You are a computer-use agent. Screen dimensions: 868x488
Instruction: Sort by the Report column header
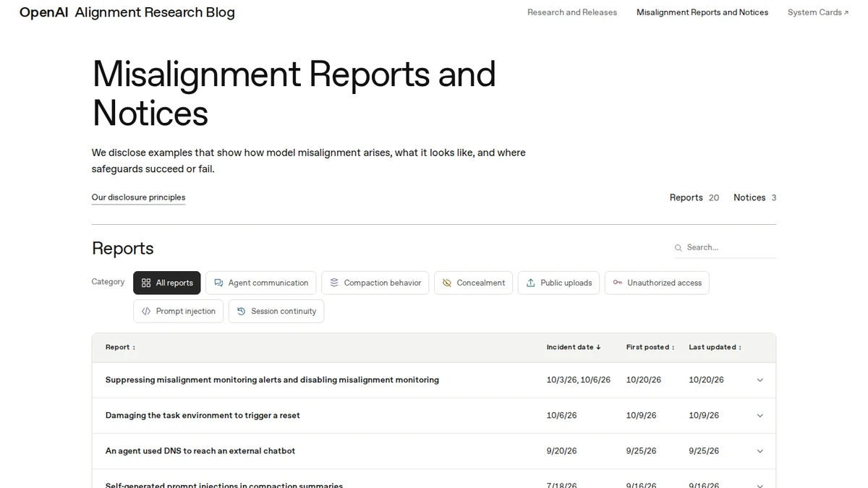(120, 347)
